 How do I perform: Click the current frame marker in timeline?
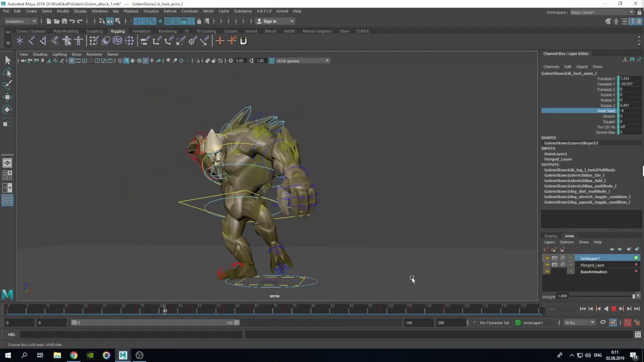(165, 310)
